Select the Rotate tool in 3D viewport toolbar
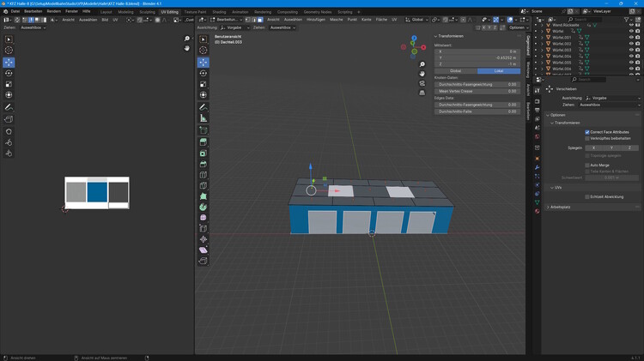The width and height of the screenshot is (644, 361). (x=204, y=73)
